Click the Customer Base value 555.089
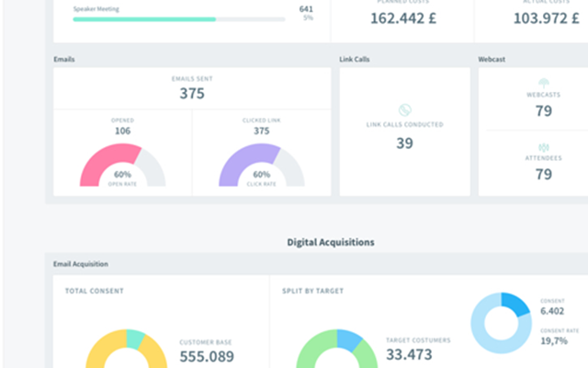Image resolution: width=588 pixels, height=368 pixels. click(207, 356)
